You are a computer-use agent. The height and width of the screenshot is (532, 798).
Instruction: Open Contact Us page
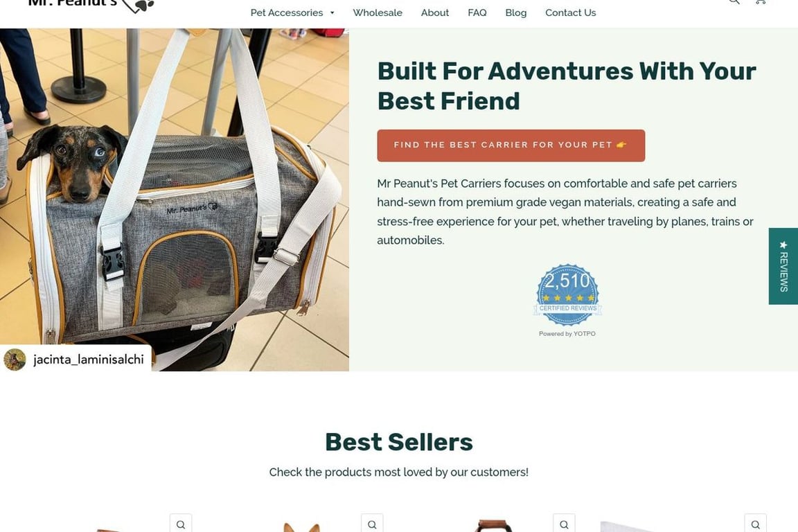(x=571, y=12)
